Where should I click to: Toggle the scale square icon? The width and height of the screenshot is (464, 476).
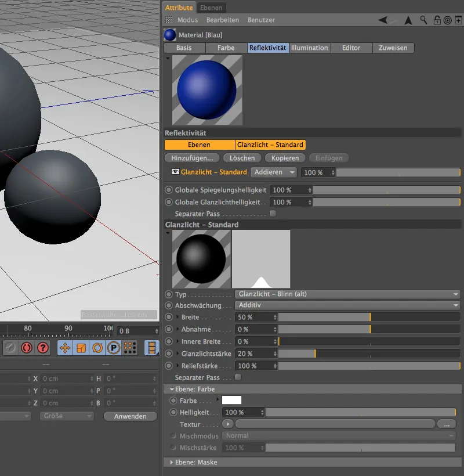(x=81, y=348)
